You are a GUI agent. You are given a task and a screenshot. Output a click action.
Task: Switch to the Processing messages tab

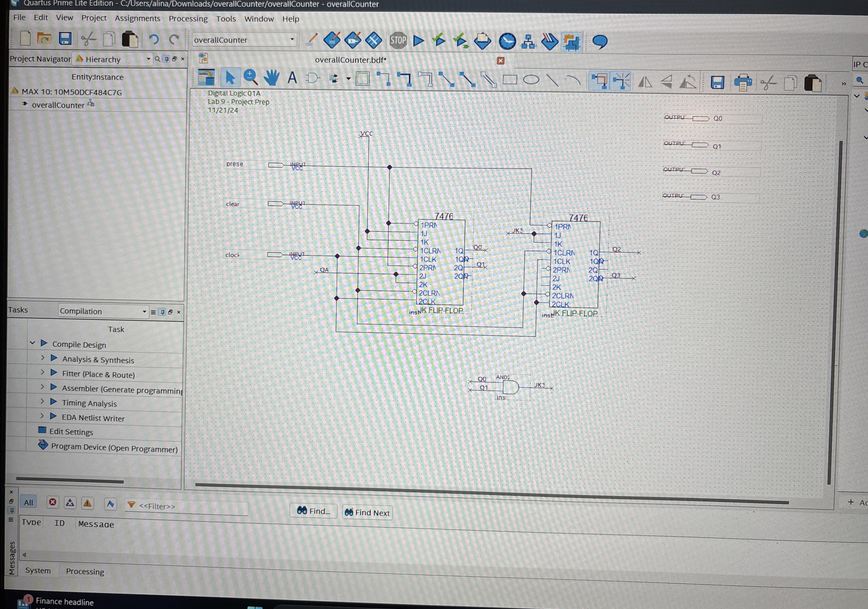(x=85, y=571)
